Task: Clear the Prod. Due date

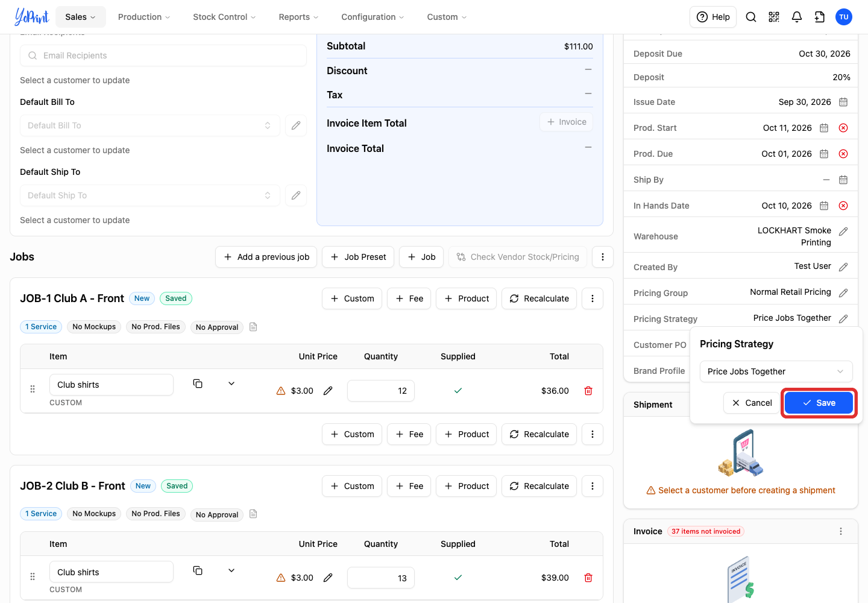Action: (843, 154)
